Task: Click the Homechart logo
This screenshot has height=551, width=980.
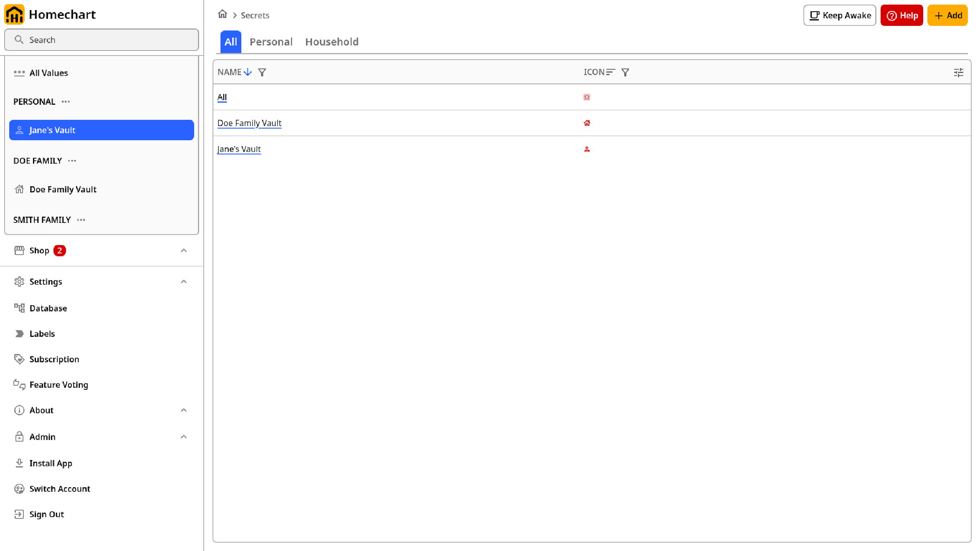Action: 14,15
